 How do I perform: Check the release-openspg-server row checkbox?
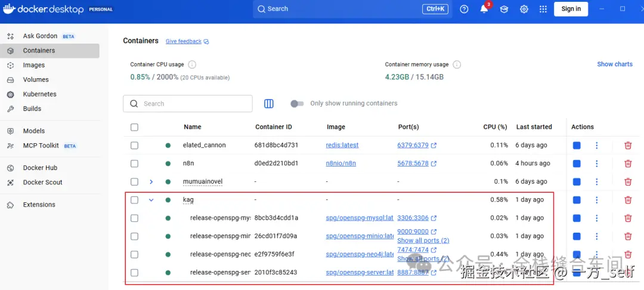[134, 273]
